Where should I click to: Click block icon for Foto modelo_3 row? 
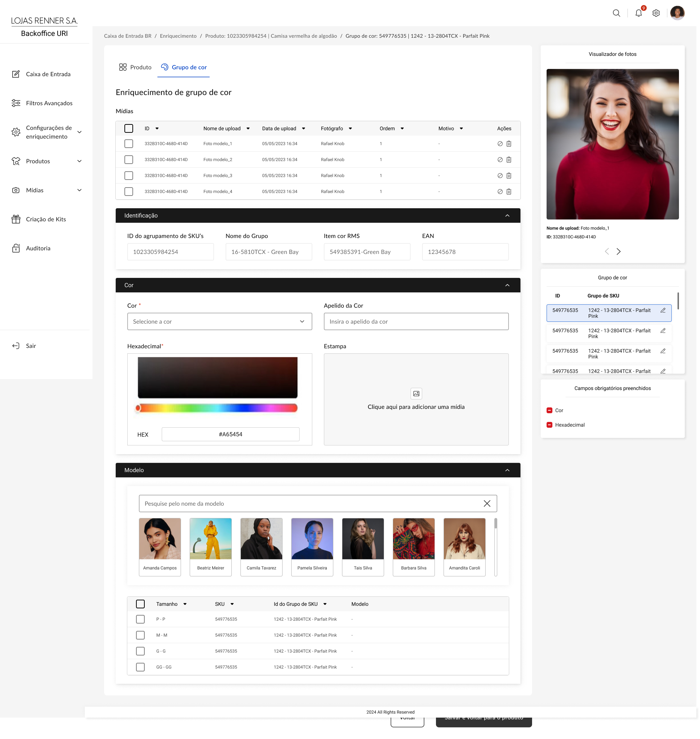(500, 176)
